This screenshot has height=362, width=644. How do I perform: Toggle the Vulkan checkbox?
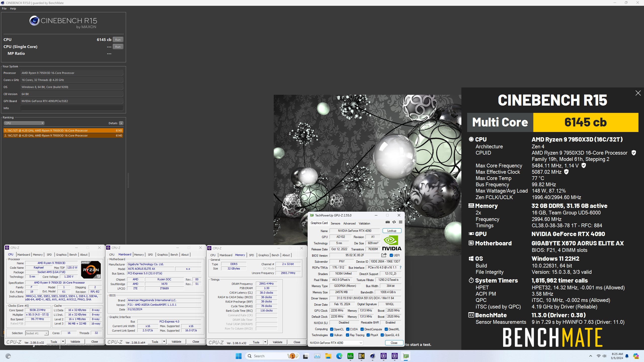pyautogui.click(x=332, y=335)
